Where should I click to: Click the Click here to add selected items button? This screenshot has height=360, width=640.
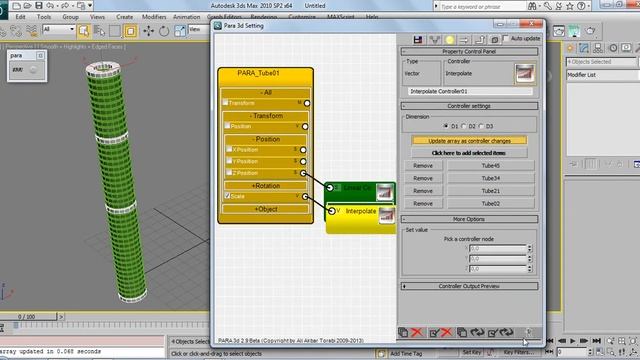click(469, 153)
